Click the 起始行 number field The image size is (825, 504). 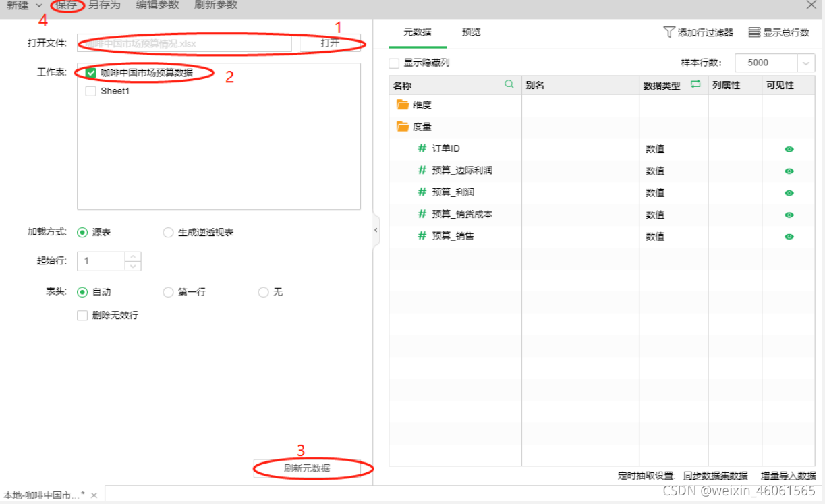(x=101, y=261)
